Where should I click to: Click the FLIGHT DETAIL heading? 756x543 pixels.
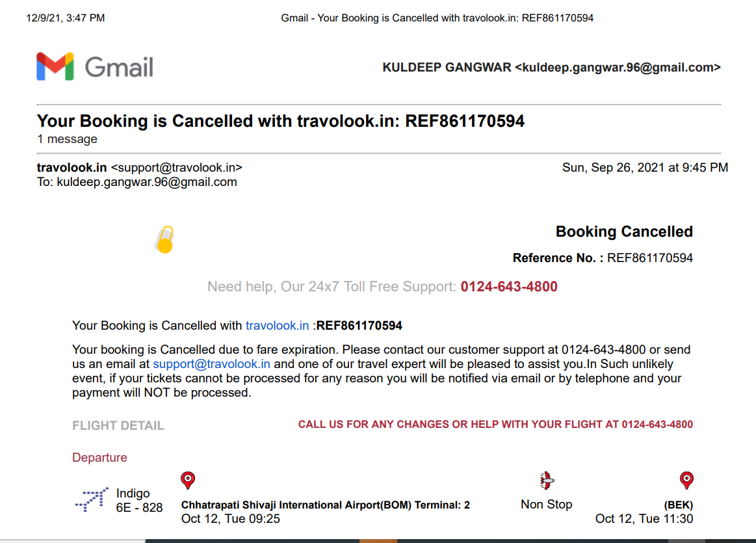[x=118, y=426]
